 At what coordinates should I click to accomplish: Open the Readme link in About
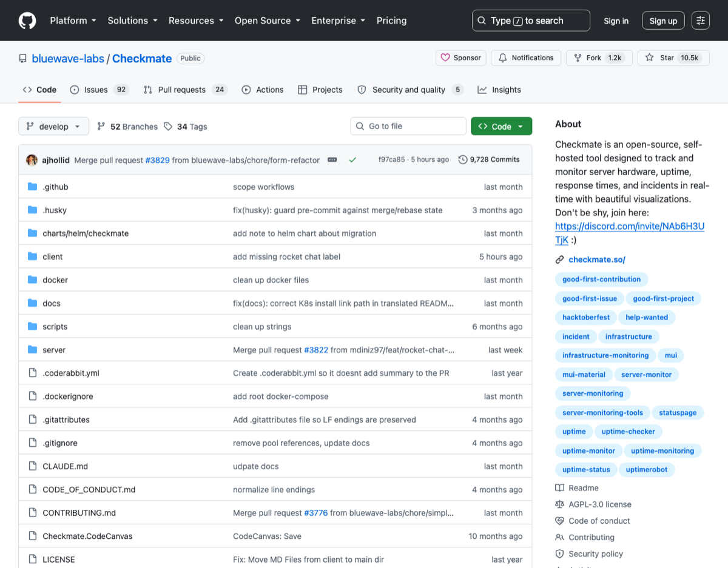pos(577,488)
